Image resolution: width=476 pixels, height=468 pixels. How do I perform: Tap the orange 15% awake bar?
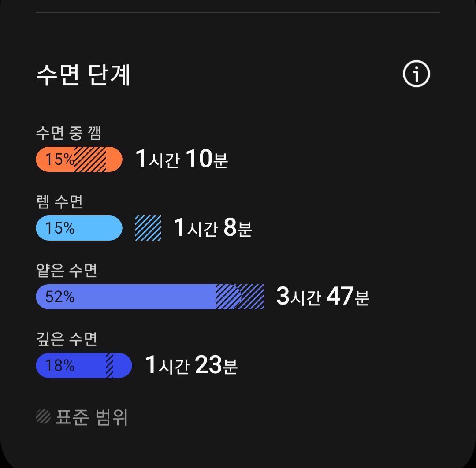coord(79,160)
